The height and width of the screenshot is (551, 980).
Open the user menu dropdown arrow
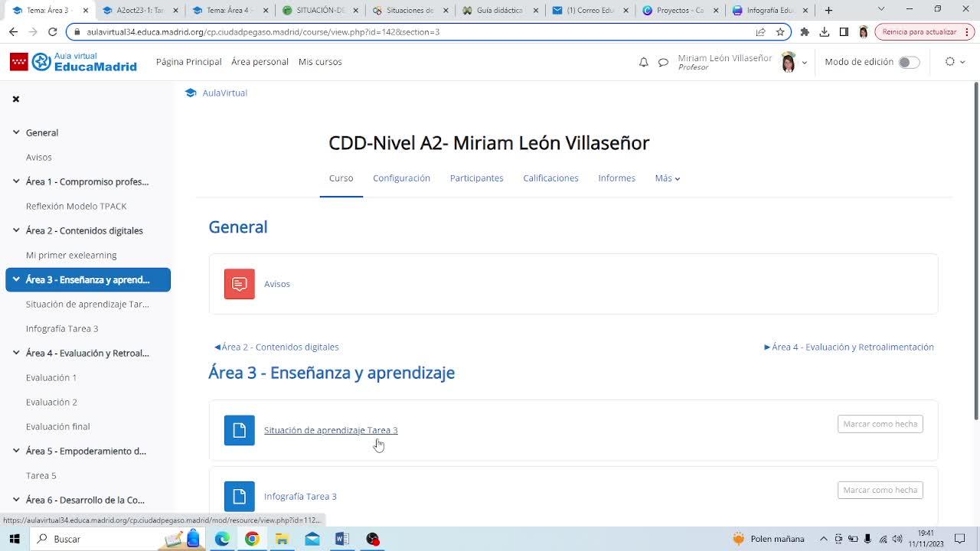(x=804, y=63)
